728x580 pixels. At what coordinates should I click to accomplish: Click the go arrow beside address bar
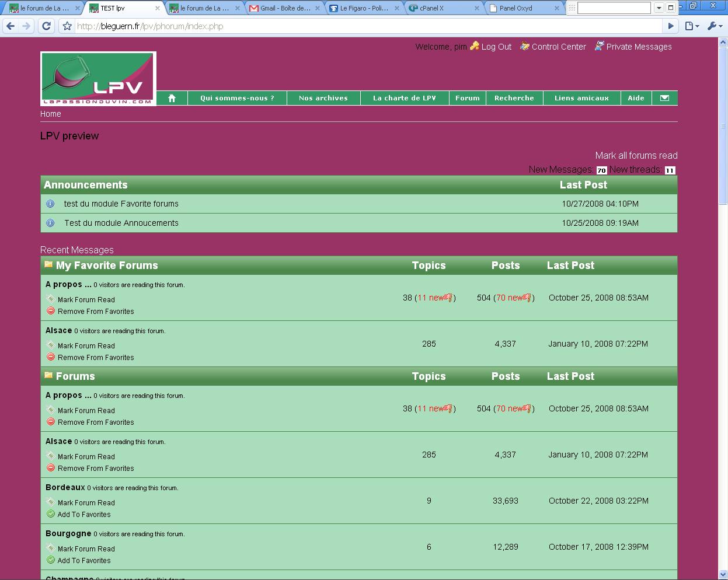(x=671, y=26)
